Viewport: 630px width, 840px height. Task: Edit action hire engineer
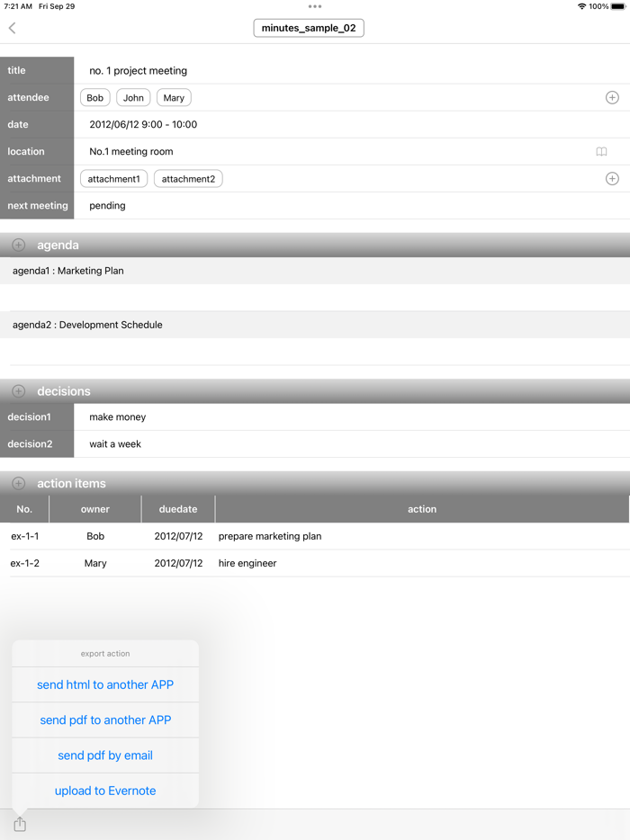(x=247, y=563)
